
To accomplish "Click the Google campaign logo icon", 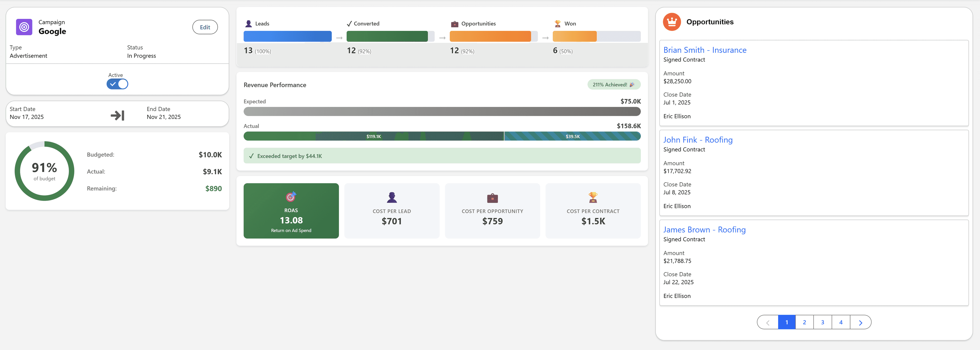I will coord(24,27).
